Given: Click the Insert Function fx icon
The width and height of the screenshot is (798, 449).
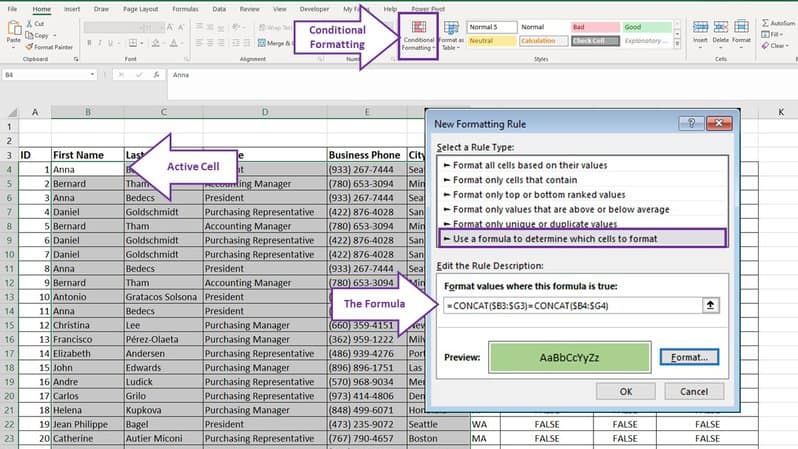Looking at the screenshot, I should 157,75.
